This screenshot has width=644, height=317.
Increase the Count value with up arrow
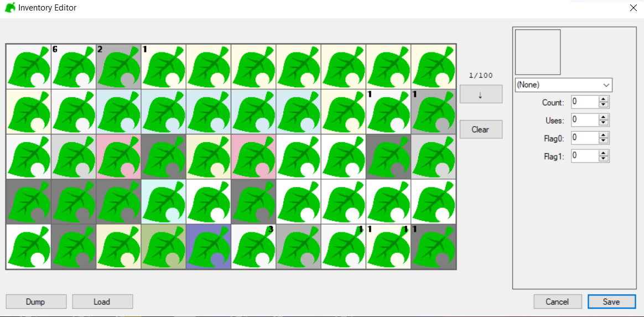point(604,99)
